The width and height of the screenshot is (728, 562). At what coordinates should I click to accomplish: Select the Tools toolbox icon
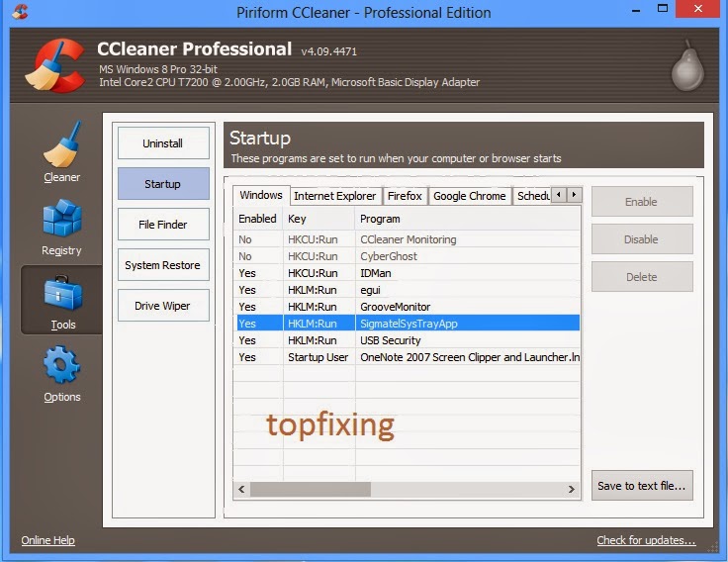coord(62,293)
